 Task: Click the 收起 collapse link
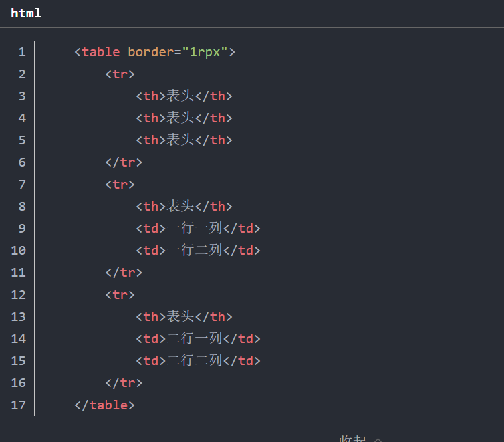[352, 439]
